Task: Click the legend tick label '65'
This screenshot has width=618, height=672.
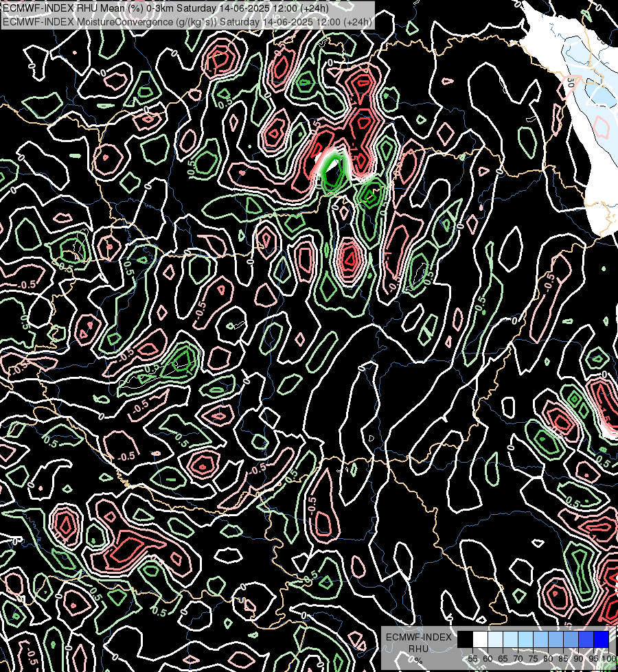Action: pos(503,659)
